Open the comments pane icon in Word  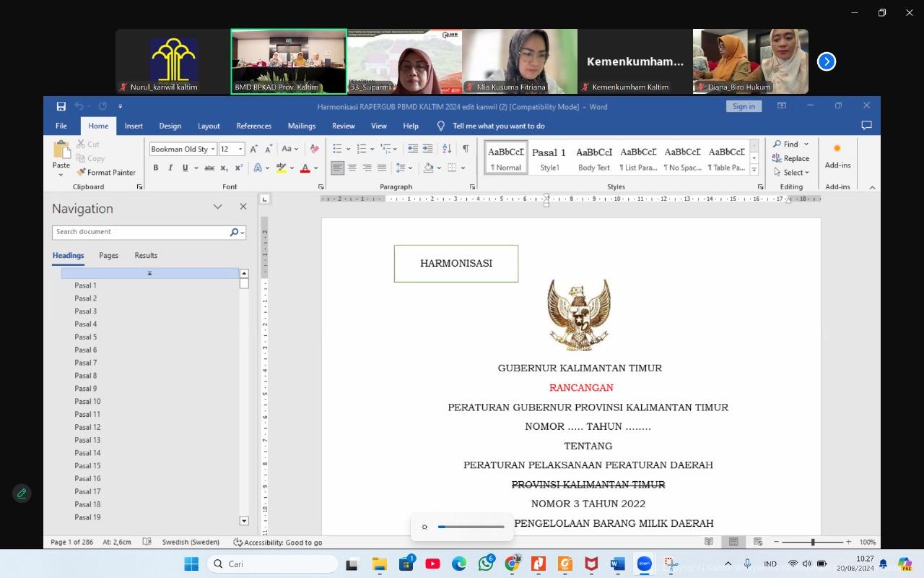(x=867, y=126)
